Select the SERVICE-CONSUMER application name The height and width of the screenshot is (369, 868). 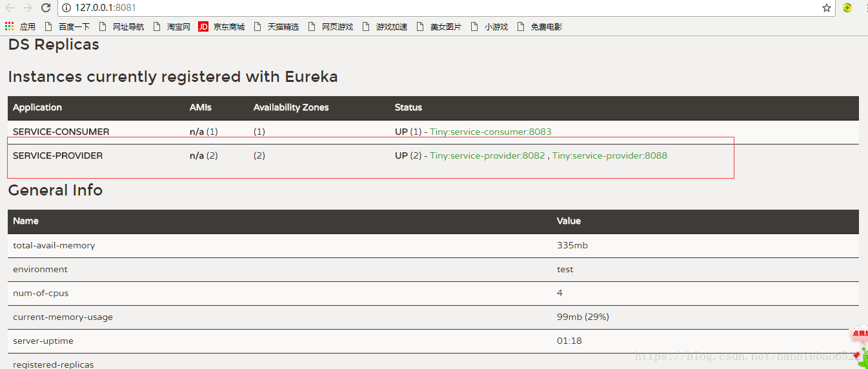[x=61, y=132]
